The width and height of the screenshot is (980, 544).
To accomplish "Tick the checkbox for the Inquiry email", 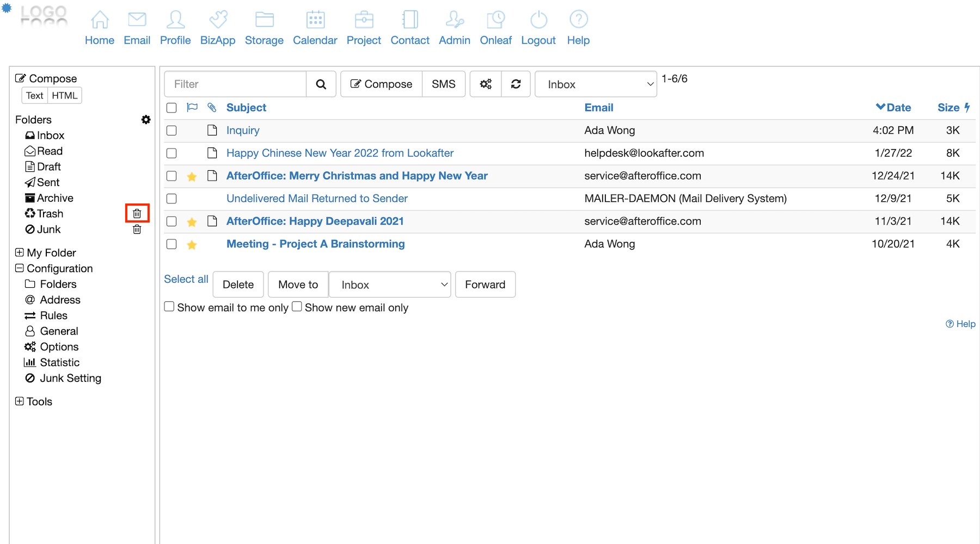I will pyautogui.click(x=171, y=131).
